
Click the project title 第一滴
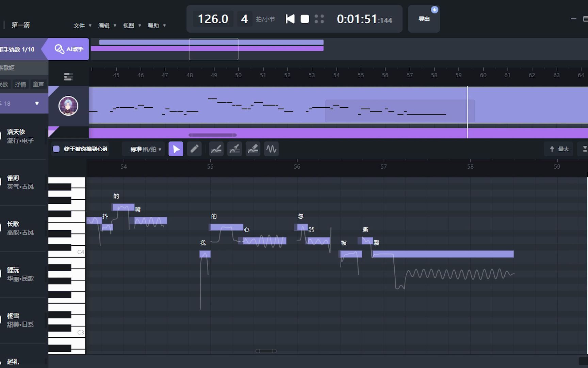pyautogui.click(x=20, y=25)
